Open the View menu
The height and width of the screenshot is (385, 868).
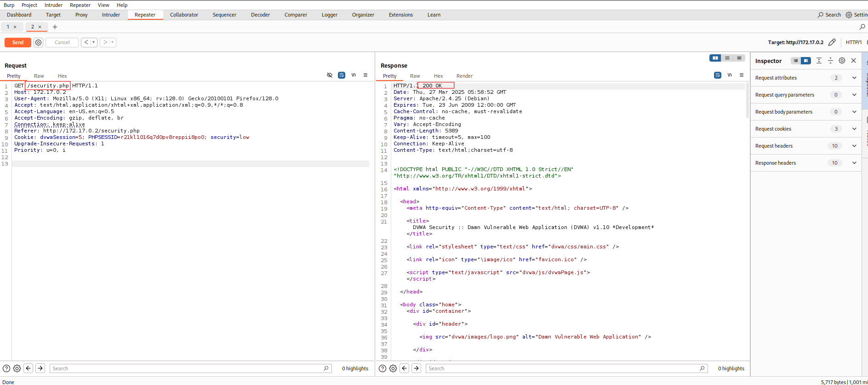103,5
